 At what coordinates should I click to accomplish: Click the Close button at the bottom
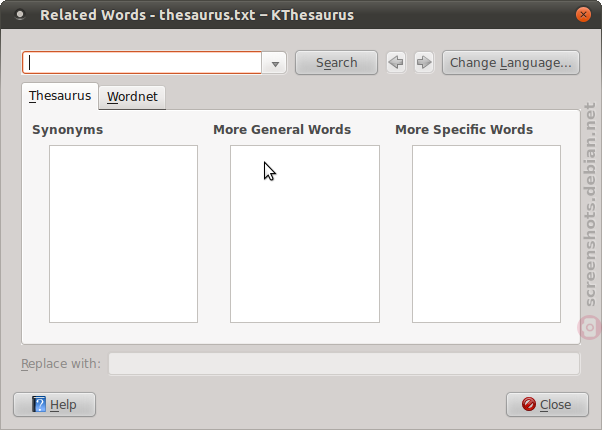547,405
